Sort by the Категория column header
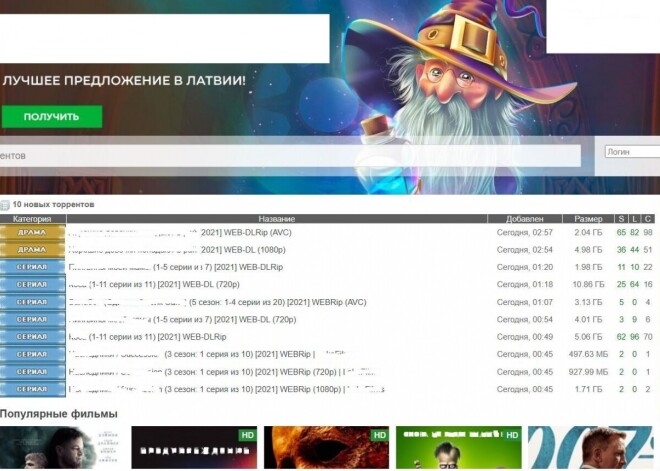Screen dimensions: 660x471 (32, 219)
